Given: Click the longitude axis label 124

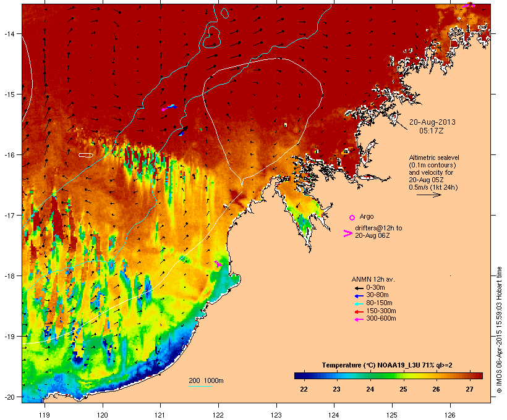Looking at the screenshot, I should tap(334, 415).
